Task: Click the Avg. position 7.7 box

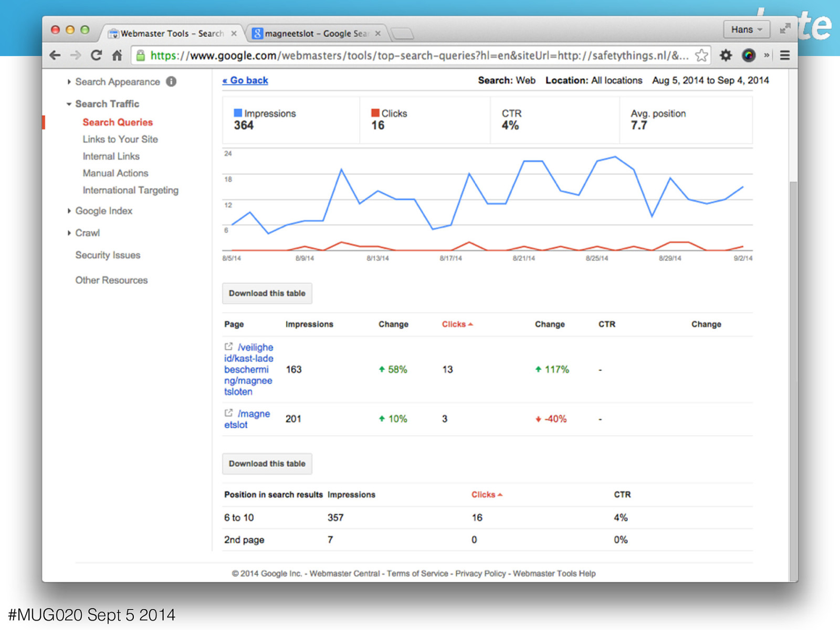Action: click(x=686, y=120)
